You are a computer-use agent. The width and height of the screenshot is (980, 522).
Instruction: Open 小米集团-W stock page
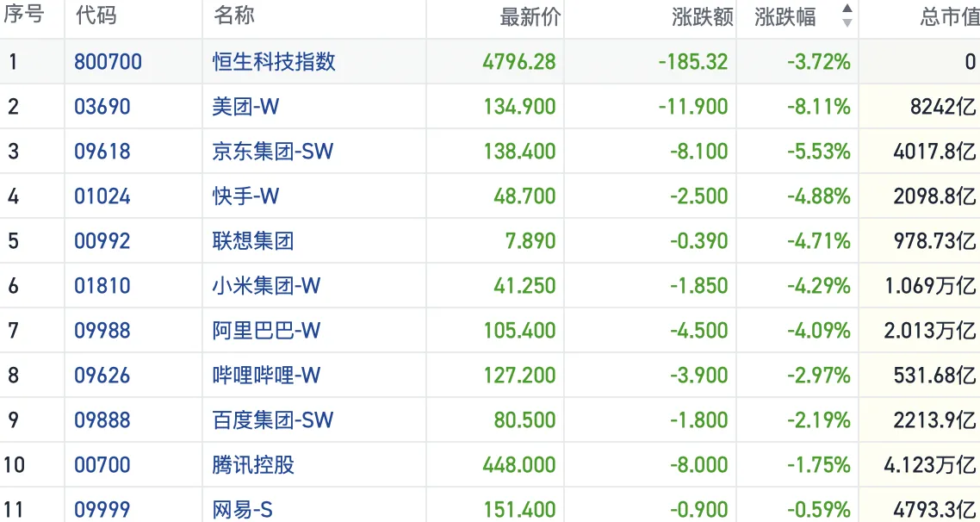point(266,286)
